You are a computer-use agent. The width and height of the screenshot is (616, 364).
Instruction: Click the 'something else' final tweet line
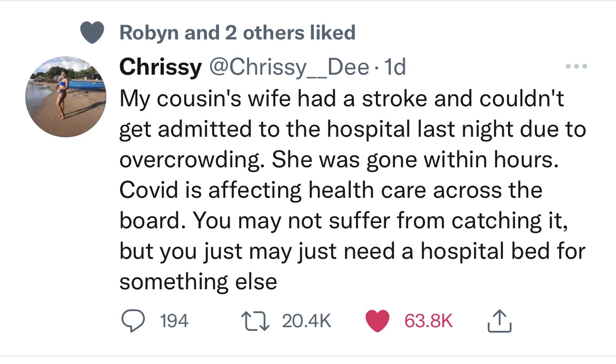tap(198, 281)
